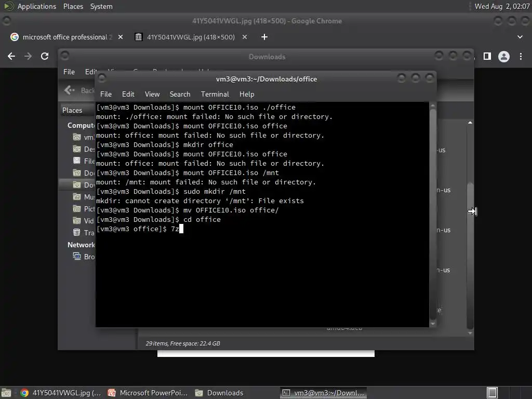Open a new Chrome tab

(264, 37)
